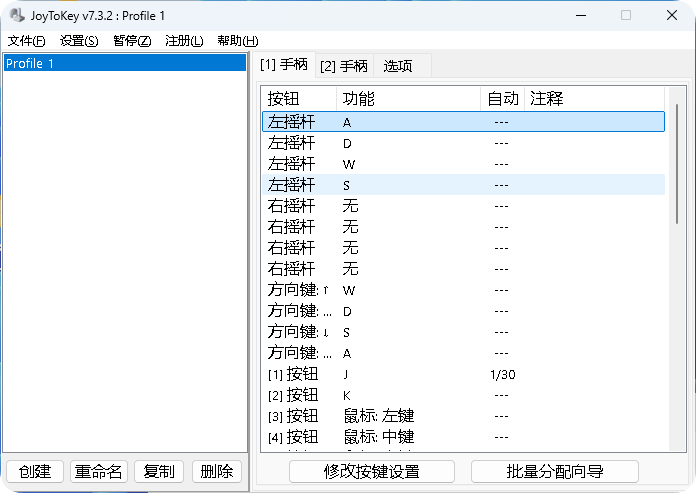Select Profile 1 in the profile list
Image resolution: width=696 pixels, height=493 pixels.
(125, 63)
